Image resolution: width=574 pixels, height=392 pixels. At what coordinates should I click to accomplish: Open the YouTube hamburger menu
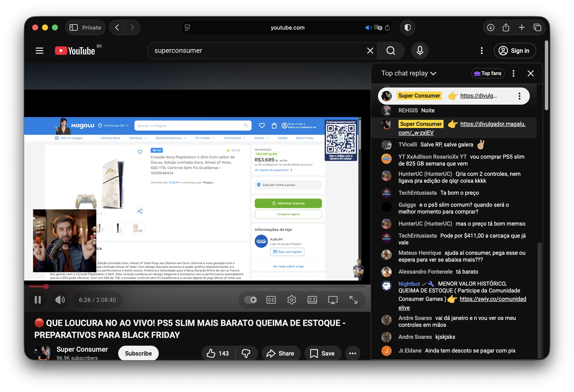click(x=39, y=51)
